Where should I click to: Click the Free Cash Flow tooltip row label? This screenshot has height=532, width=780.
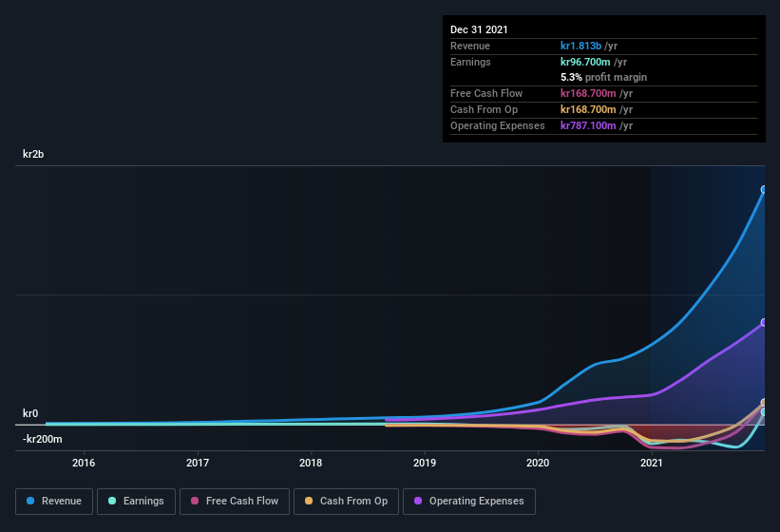click(486, 93)
